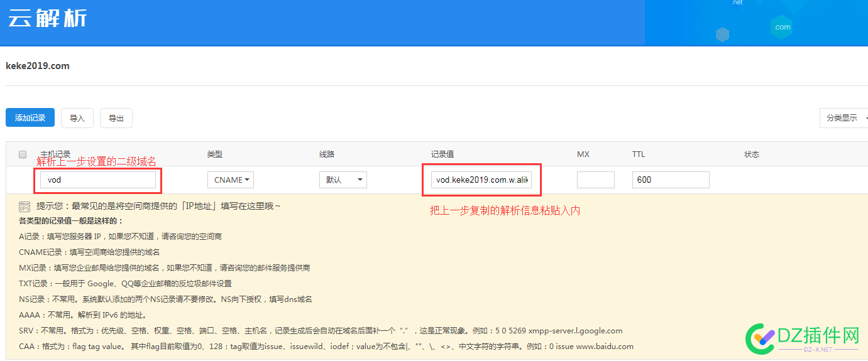The height and width of the screenshot is (361, 868).
Task: Click the 添加记录 button
Action: pyautogui.click(x=30, y=118)
